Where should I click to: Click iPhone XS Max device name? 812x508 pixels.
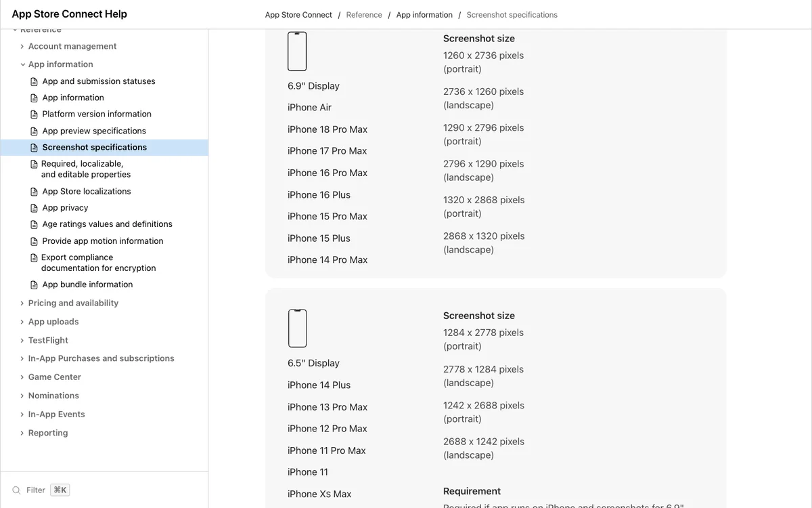pos(319,494)
